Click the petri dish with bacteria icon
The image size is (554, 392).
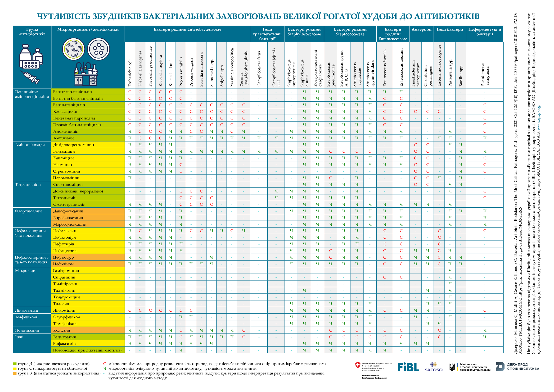click(x=74, y=49)
